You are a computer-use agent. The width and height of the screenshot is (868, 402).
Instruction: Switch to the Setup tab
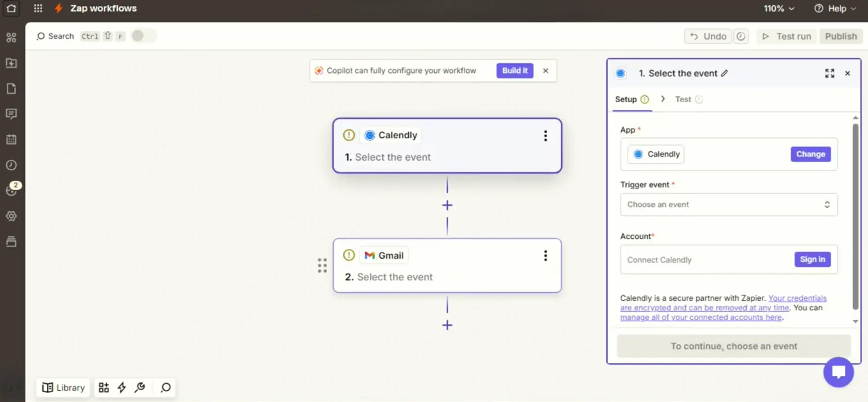632,99
